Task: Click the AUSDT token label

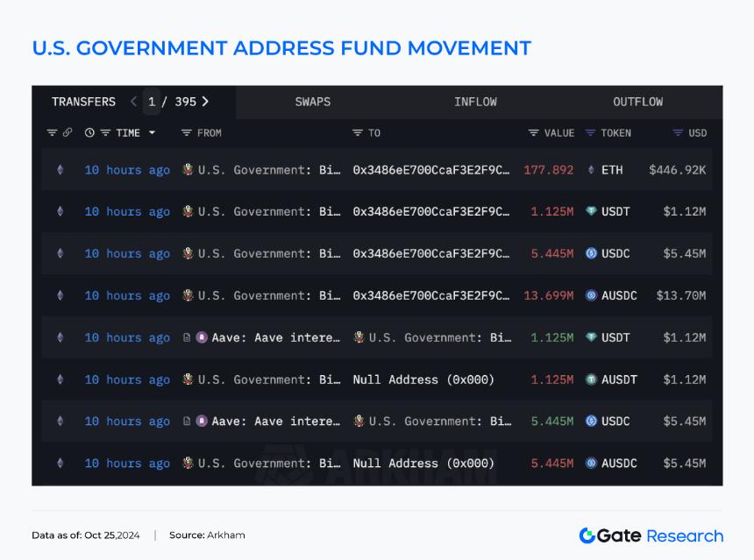Action: click(619, 379)
